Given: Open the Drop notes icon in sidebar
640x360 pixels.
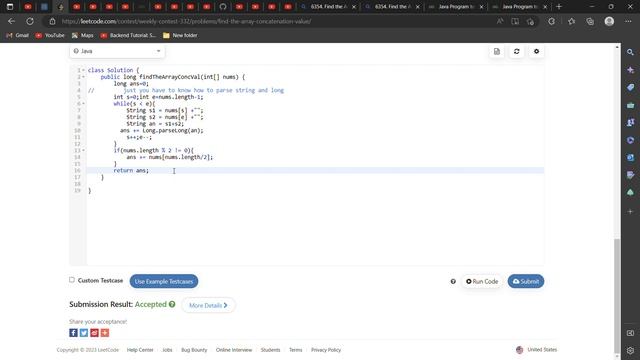Looking at the screenshot, I should [630, 175].
